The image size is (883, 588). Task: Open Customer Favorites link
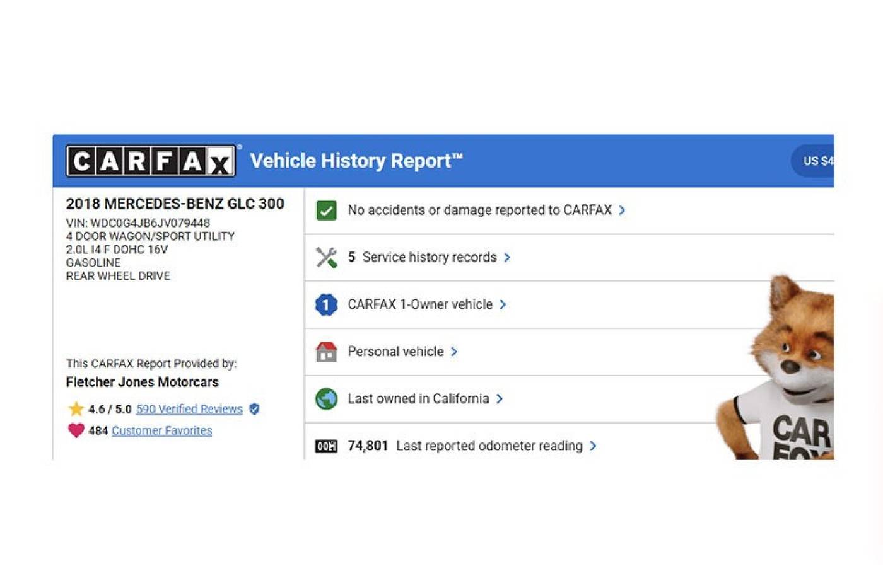161,430
